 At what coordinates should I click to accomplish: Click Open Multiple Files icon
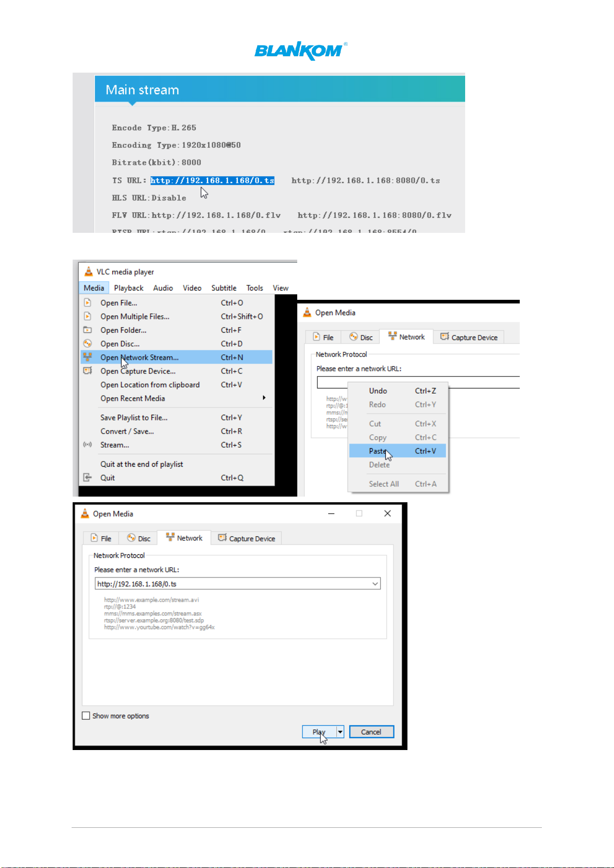pos(88,316)
